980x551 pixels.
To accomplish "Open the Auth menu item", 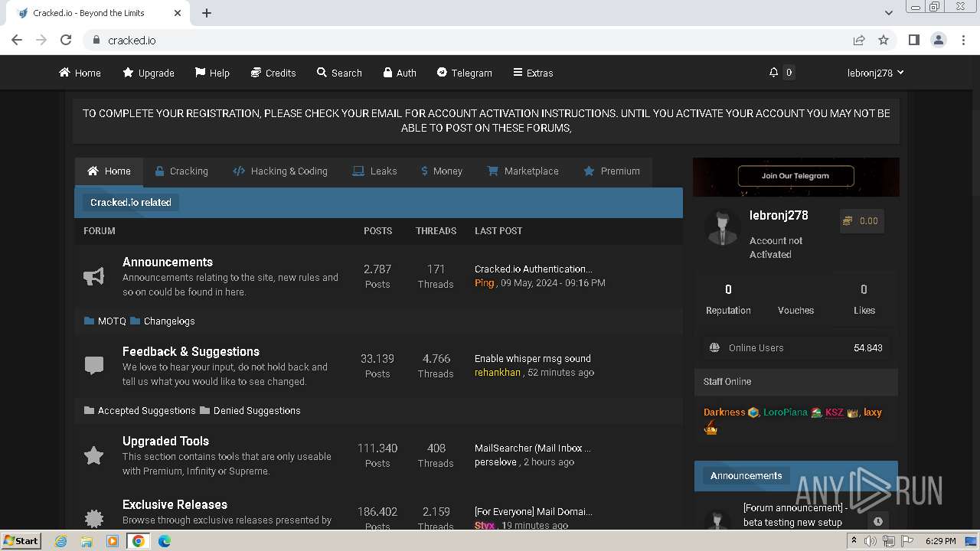I will (x=400, y=73).
